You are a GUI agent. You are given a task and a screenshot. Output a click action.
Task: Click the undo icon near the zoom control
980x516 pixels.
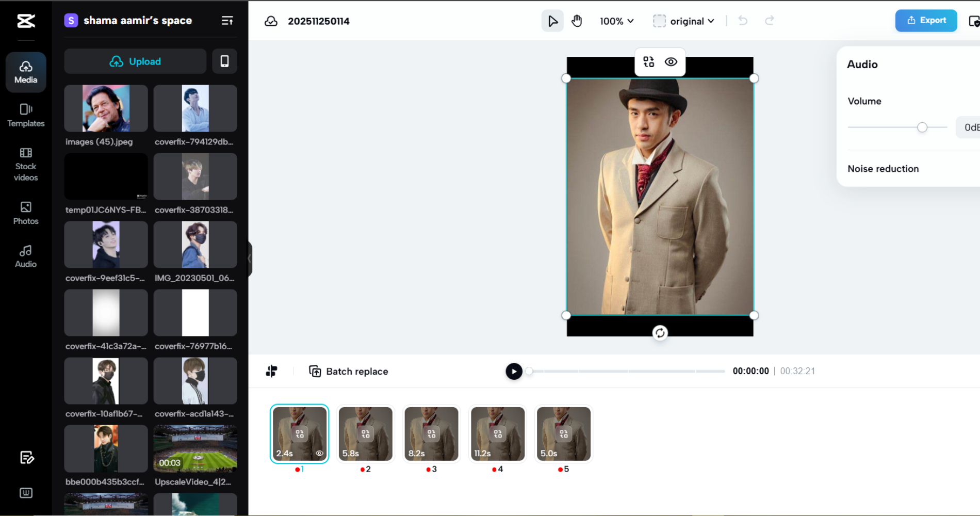[743, 21]
